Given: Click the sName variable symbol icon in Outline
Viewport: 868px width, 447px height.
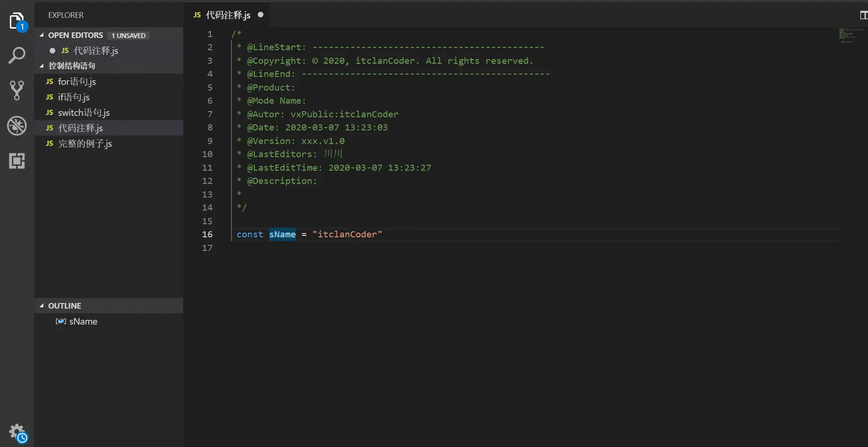Looking at the screenshot, I should (61, 321).
